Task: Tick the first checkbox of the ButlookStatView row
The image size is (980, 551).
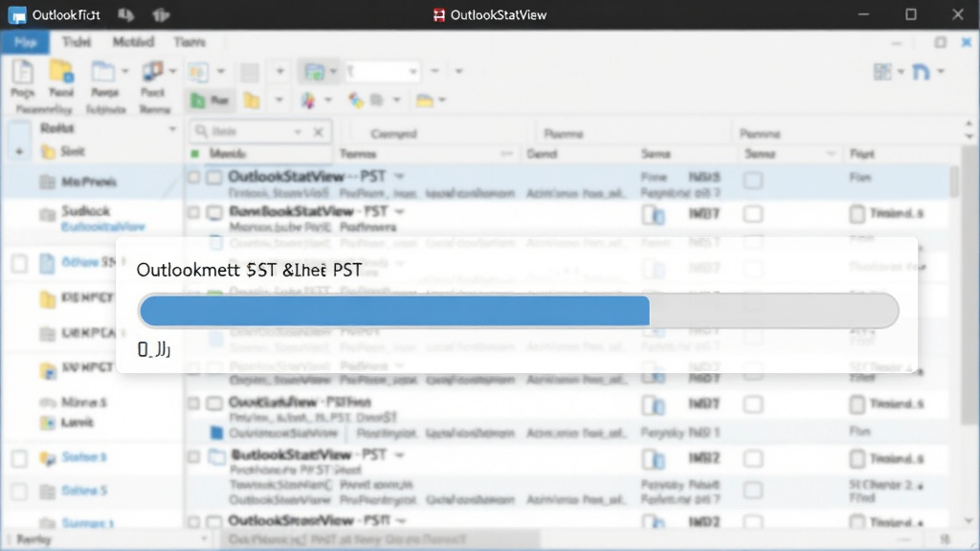Action: pos(193,456)
